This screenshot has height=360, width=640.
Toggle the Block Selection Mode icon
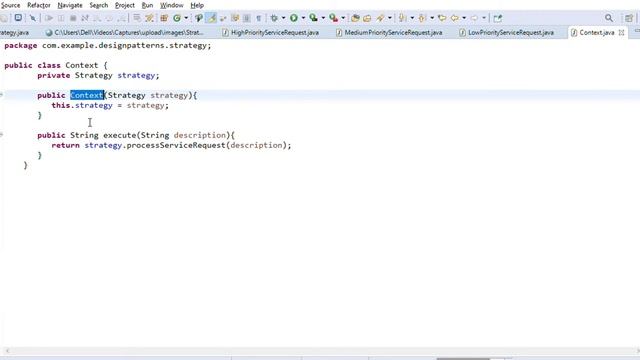coord(247,18)
